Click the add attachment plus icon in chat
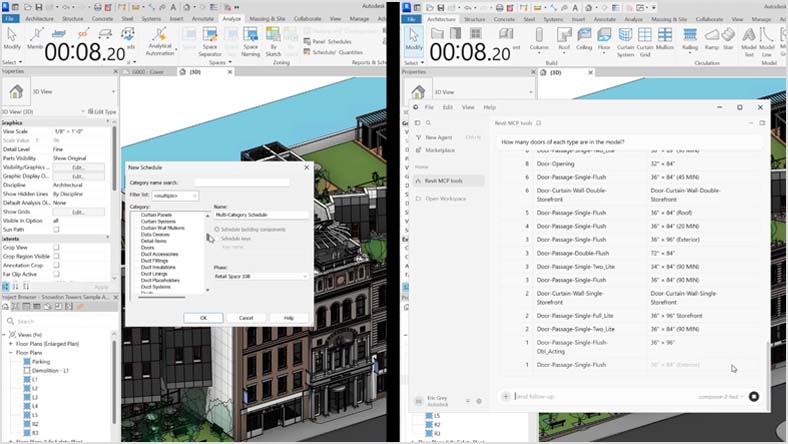The height and width of the screenshot is (444, 788). (506, 396)
